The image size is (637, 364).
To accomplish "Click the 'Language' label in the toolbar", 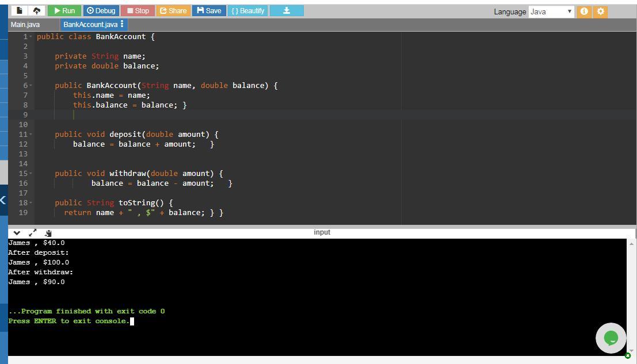I will [x=510, y=12].
